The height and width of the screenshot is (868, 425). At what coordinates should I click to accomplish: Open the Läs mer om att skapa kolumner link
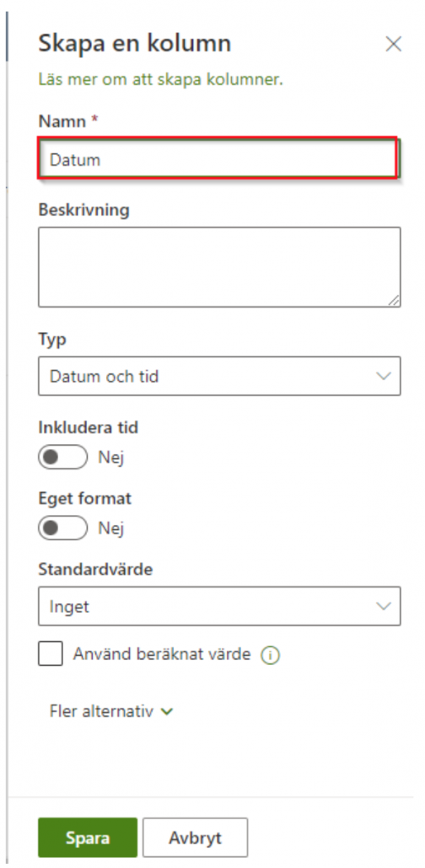pyautogui.click(x=161, y=80)
